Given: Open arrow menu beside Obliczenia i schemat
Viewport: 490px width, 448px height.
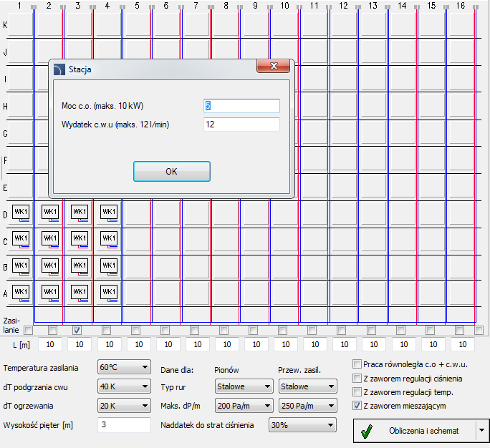Looking at the screenshot, I should click(482, 431).
